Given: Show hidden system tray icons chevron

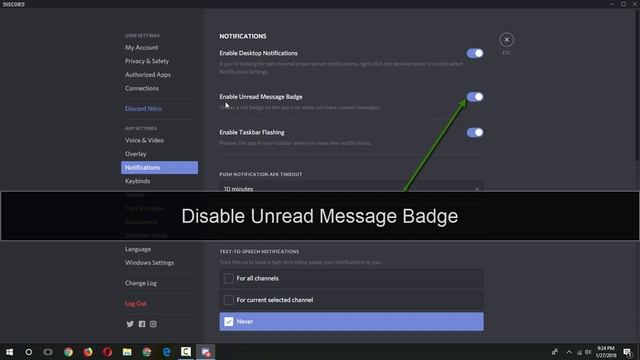Looking at the screenshot, I should click(x=569, y=352).
